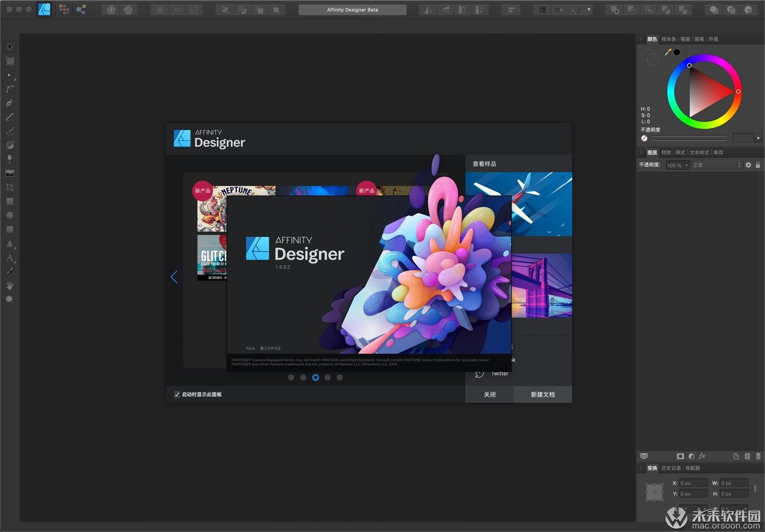
Task: Uncheck show this panel on startup
Action: point(177,394)
